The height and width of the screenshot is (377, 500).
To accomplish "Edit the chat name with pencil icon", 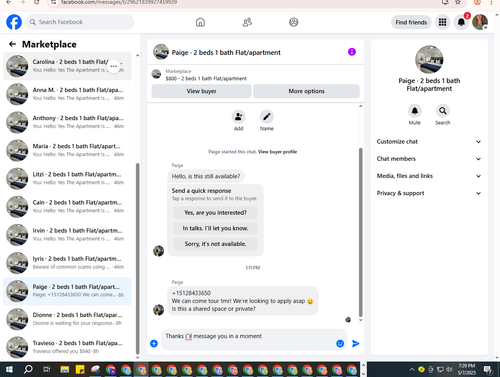I will tap(267, 117).
